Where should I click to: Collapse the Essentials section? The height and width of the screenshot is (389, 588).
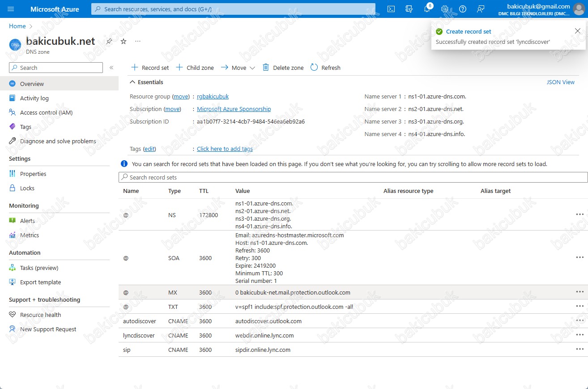(x=146, y=82)
